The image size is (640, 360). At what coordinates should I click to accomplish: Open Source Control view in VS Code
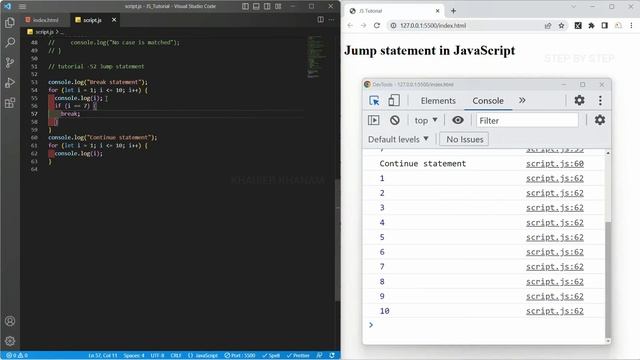[x=10, y=62]
